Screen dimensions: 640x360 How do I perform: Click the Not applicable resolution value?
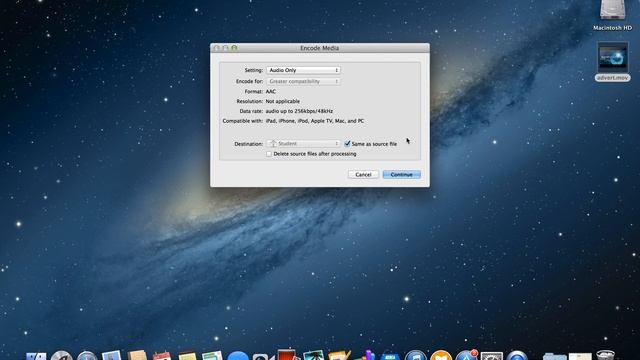[282, 101]
